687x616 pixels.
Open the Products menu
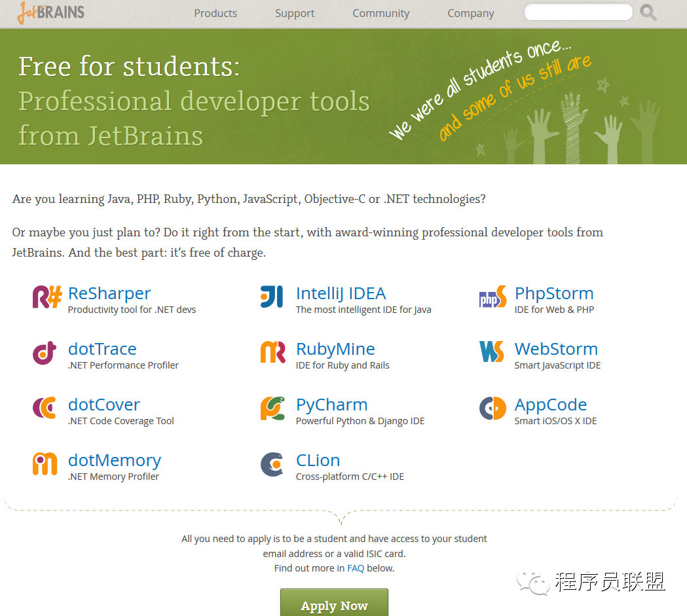(x=215, y=13)
